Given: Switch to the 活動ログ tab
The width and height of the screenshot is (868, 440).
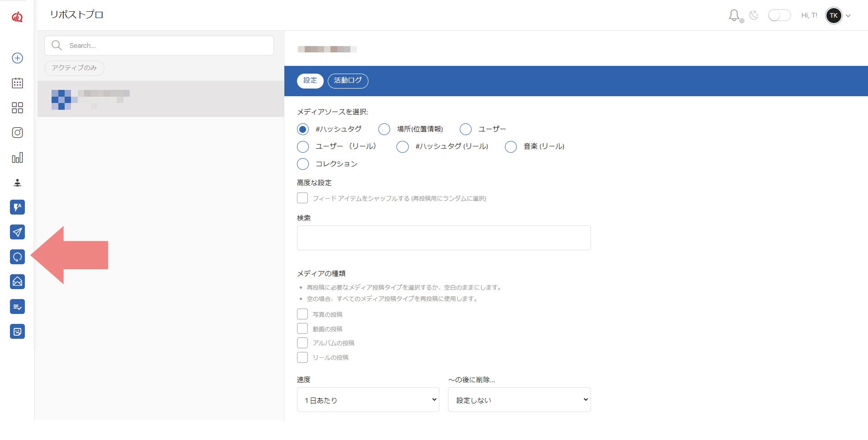Looking at the screenshot, I should pyautogui.click(x=348, y=80).
